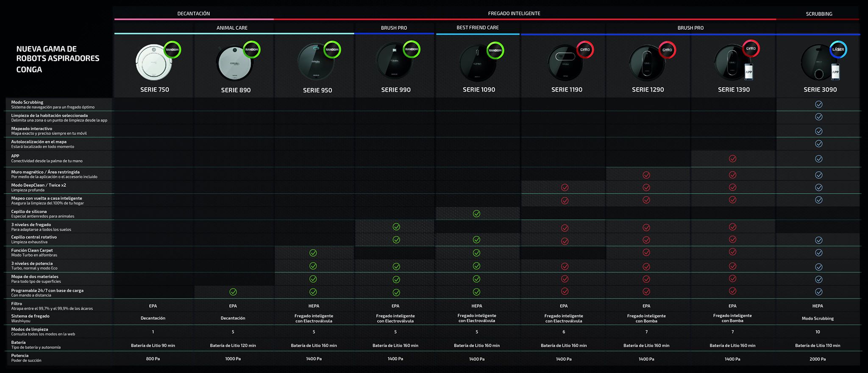Click the RANDOM badge on Serie 750

[172, 50]
